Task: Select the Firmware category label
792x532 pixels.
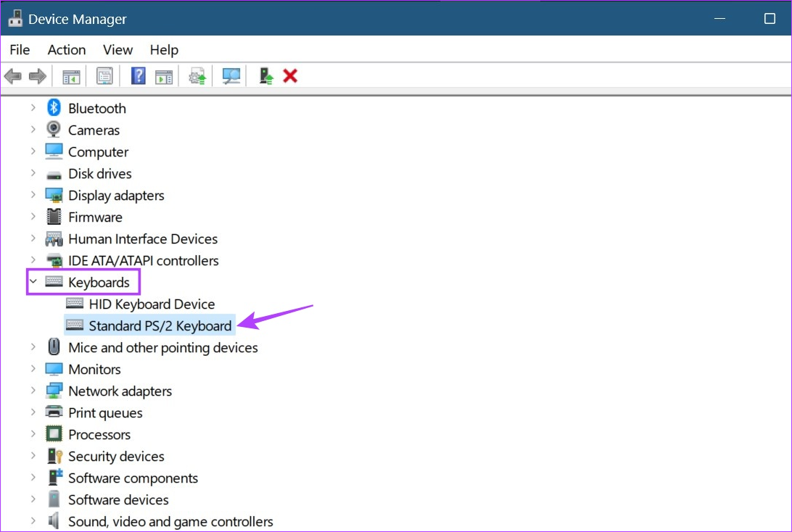Action: 96,217
